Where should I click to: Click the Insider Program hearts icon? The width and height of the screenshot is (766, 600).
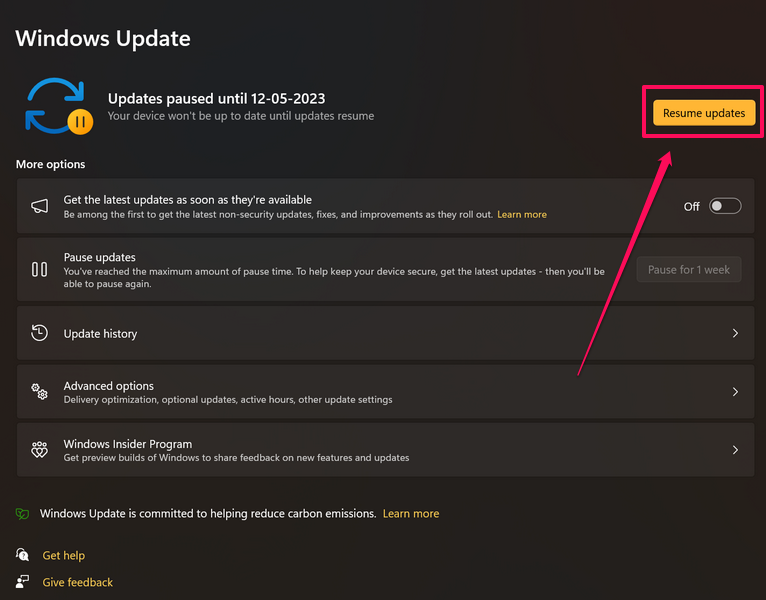[x=40, y=450]
